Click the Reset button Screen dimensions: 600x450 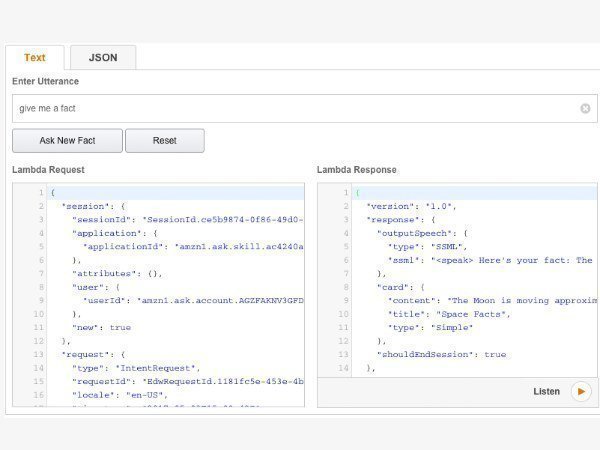[x=164, y=141]
